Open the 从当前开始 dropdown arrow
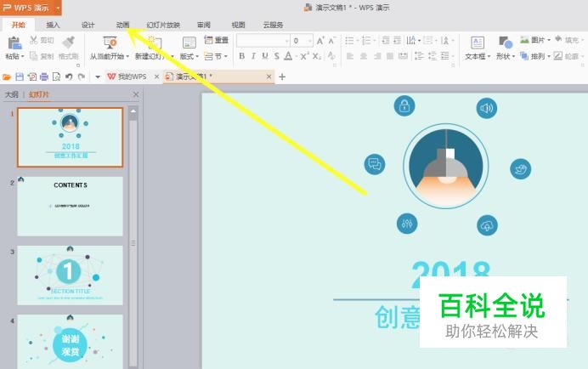588x369 pixels. point(127,56)
